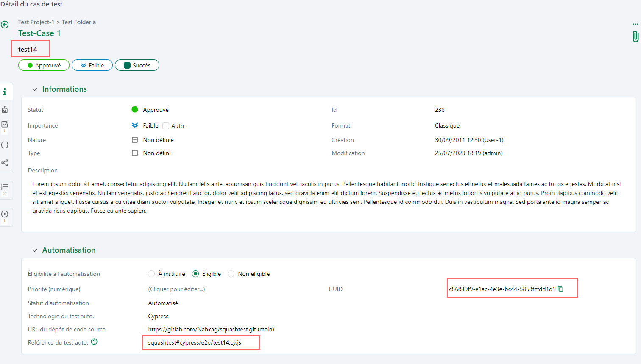Screen dimensions: 641x364
Task: Open the numbered list test steps tab
Action: pos(5,187)
